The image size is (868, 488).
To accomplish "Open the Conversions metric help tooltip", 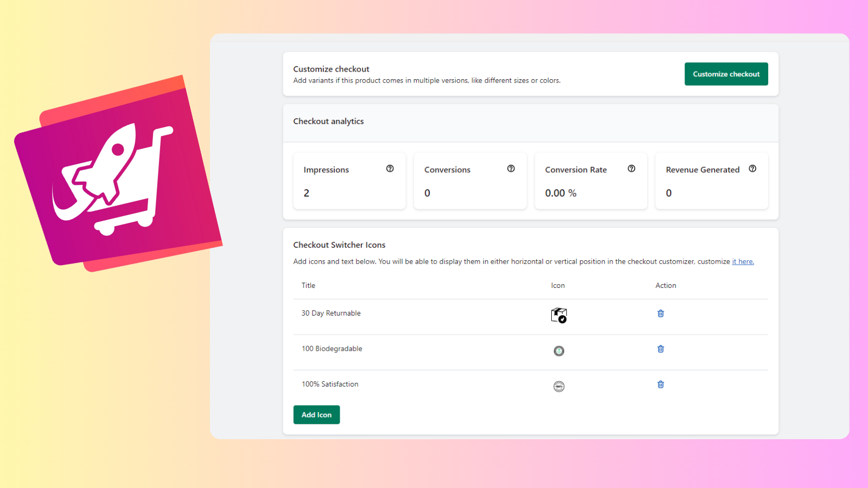I will tap(510, 169).
